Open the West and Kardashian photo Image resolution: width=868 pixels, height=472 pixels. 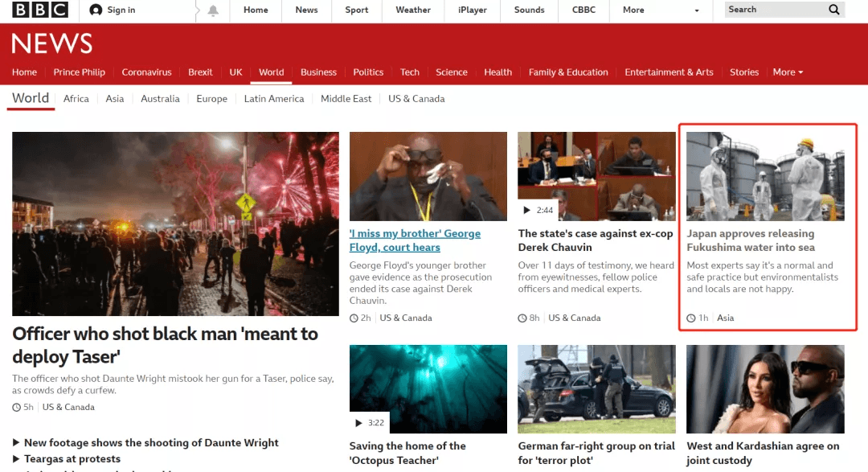(x=766, y=389)
